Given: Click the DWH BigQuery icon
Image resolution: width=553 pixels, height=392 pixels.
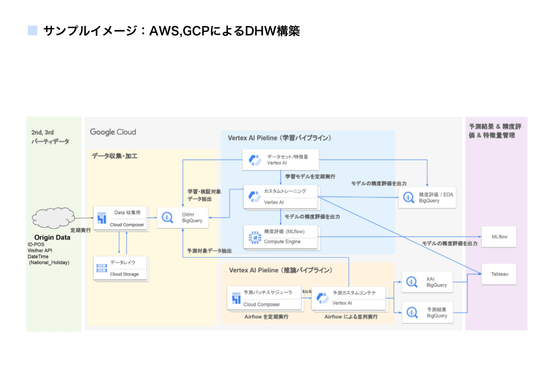Looking at the screenshot, I should [x=167, y=218].
